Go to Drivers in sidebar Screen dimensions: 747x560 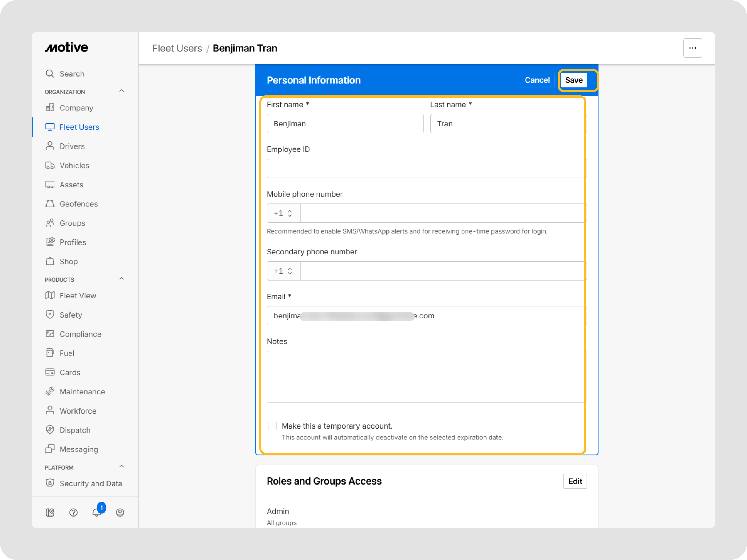coord(72,146)
